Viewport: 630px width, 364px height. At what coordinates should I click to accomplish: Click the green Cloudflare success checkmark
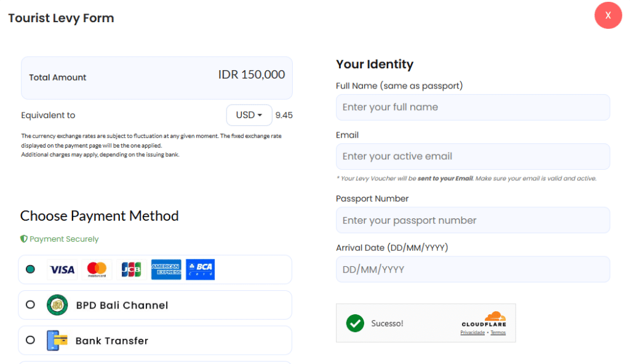pyautogui.click(x=355, y=323)
